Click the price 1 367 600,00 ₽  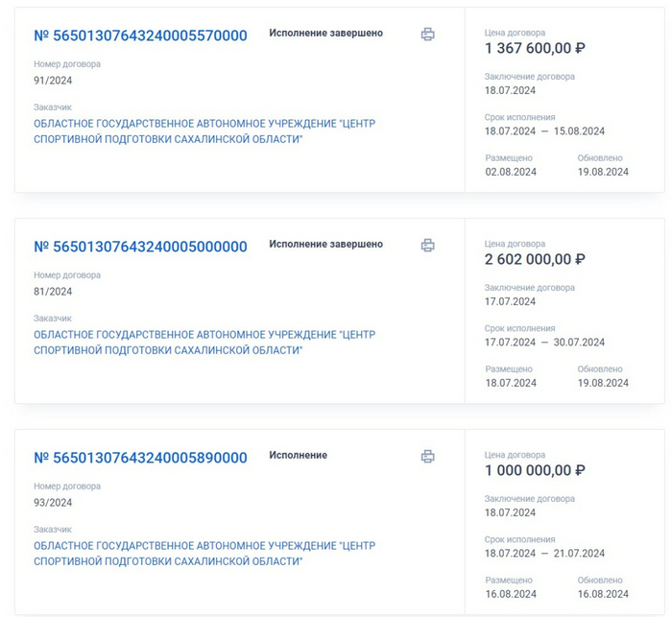(x=535, y=48)
